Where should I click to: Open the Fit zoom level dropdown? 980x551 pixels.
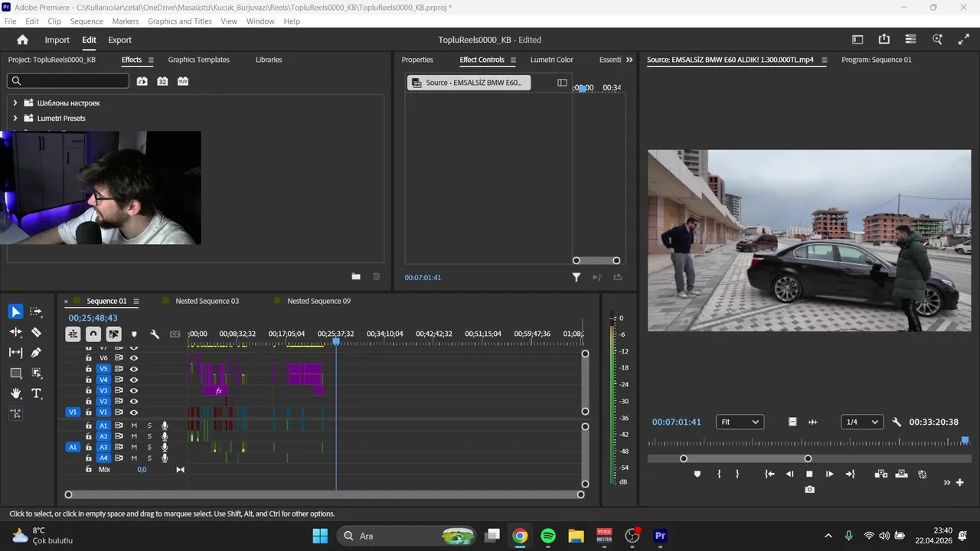pyautogui.click(x=740, y=422)
